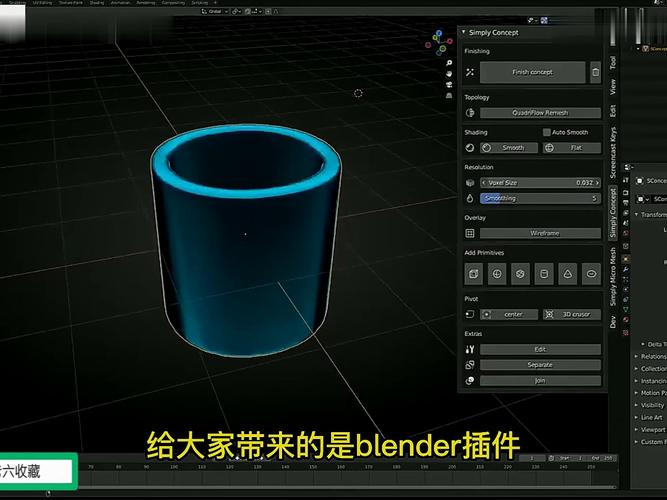Click the 3D navigation axis gizmo
Image resolution: width=667 pixels, height=500 pixels.
pyautogui.click(x=439, y=43)
